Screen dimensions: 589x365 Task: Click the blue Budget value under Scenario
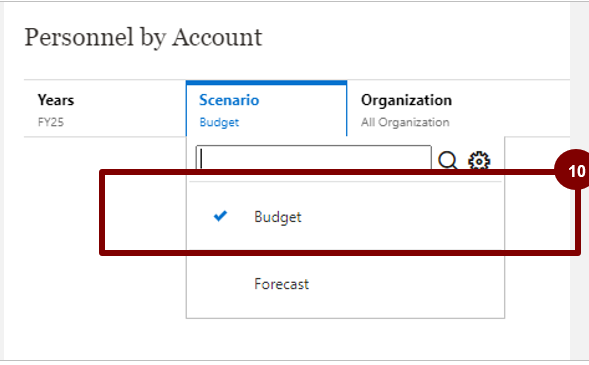click(x=219, y=122)
